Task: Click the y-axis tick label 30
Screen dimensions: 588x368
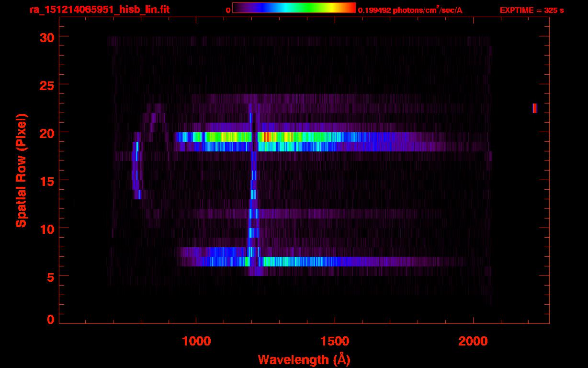Action: pyautogui.click(x=47, y=37)
